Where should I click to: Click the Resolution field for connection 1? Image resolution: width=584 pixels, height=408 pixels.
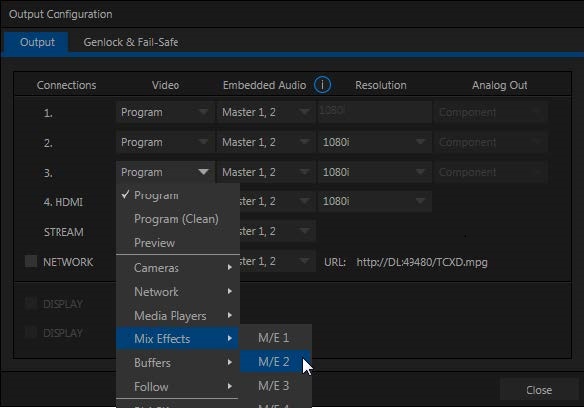click(374, 112)
